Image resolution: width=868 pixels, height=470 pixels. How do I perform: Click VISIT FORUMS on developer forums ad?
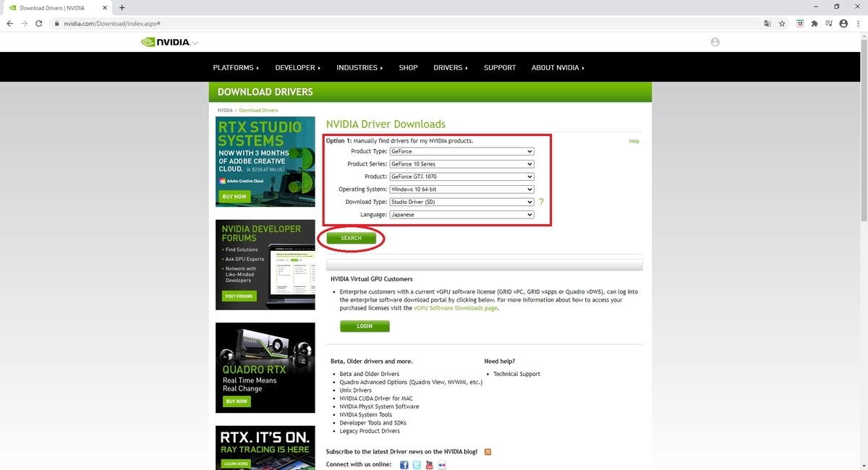click(x=239, y=296)
